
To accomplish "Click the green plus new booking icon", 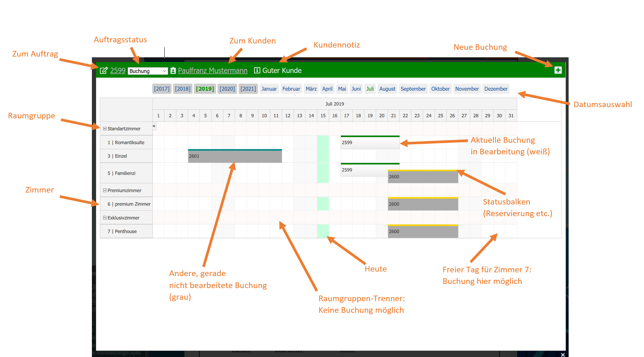I will (558, 70).
